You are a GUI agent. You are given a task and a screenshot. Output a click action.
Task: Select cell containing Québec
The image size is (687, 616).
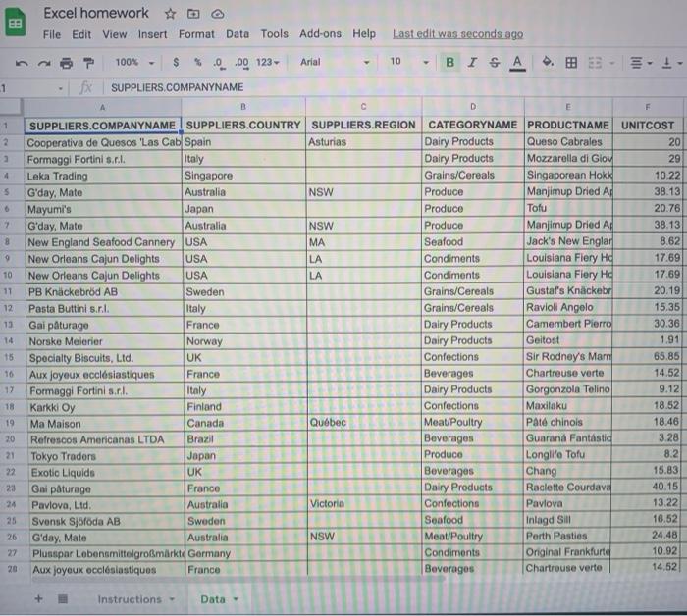pos(364,423)
